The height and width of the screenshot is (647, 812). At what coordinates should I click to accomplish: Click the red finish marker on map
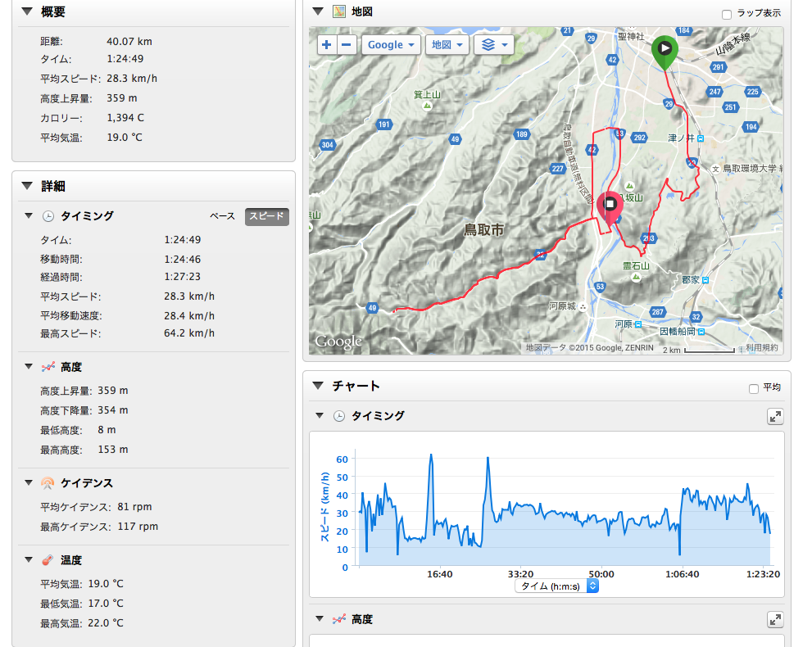point(610,205)
